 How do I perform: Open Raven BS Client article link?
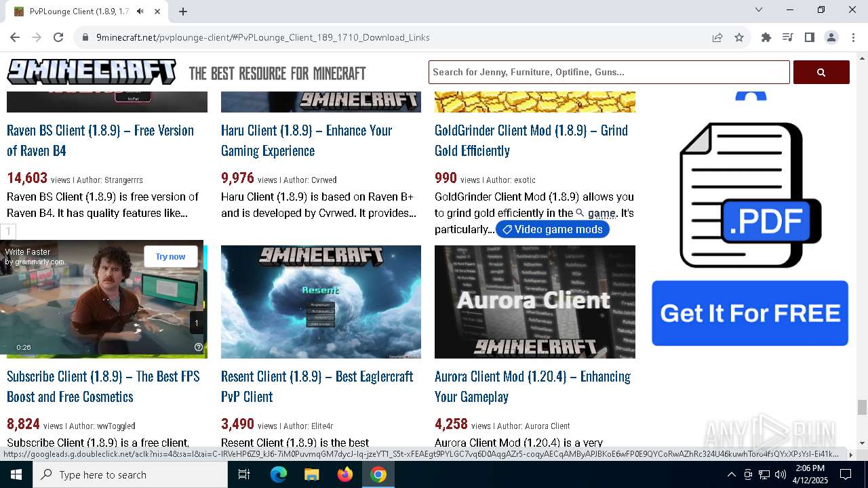point(100,140)
